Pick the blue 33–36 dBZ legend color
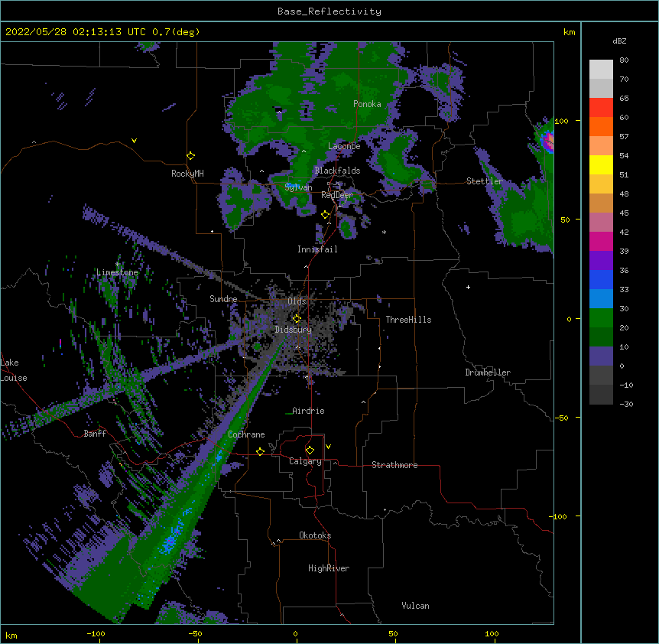 point(601,279)
